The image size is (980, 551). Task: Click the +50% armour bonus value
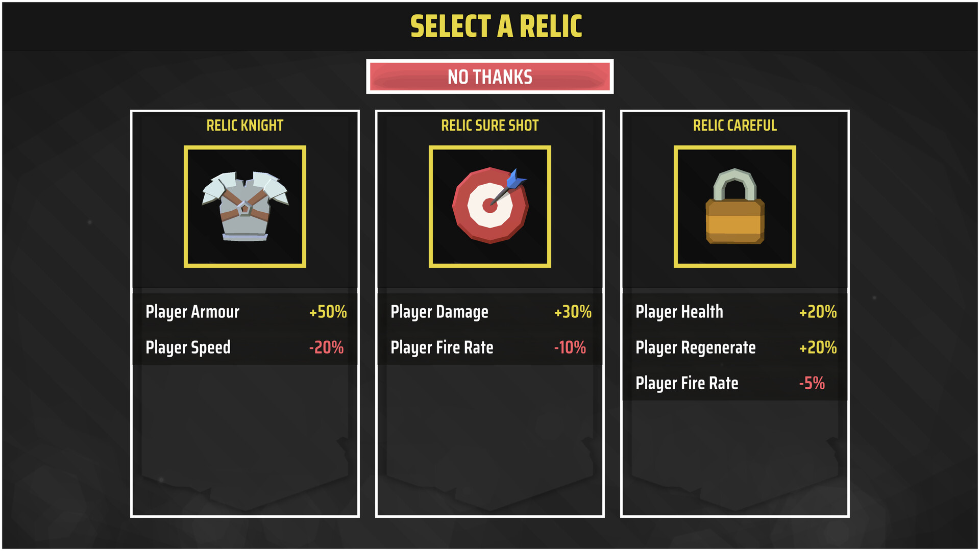(x=328, y=312)
